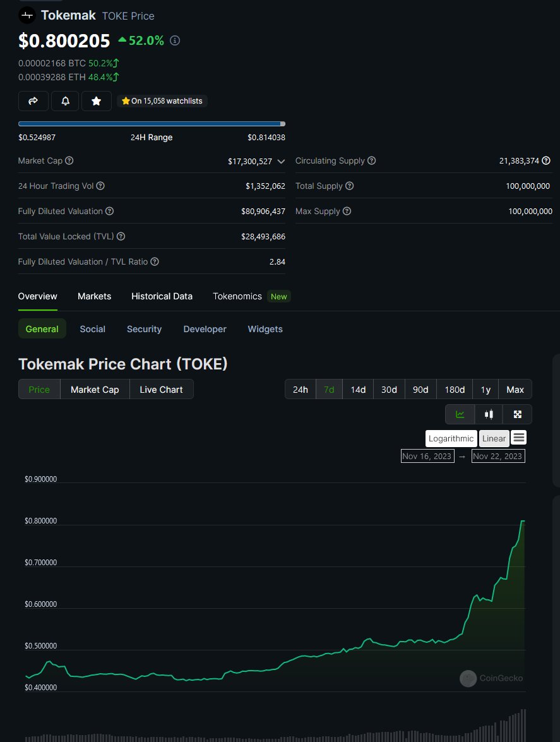Select the Developer sub-tab
This screenshot has width=560, height=742.
205,329
